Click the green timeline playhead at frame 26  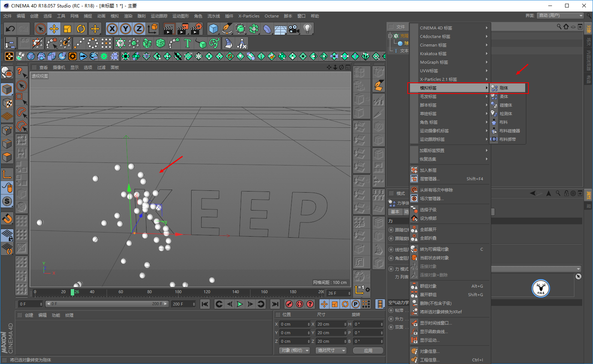coord(73,292)
